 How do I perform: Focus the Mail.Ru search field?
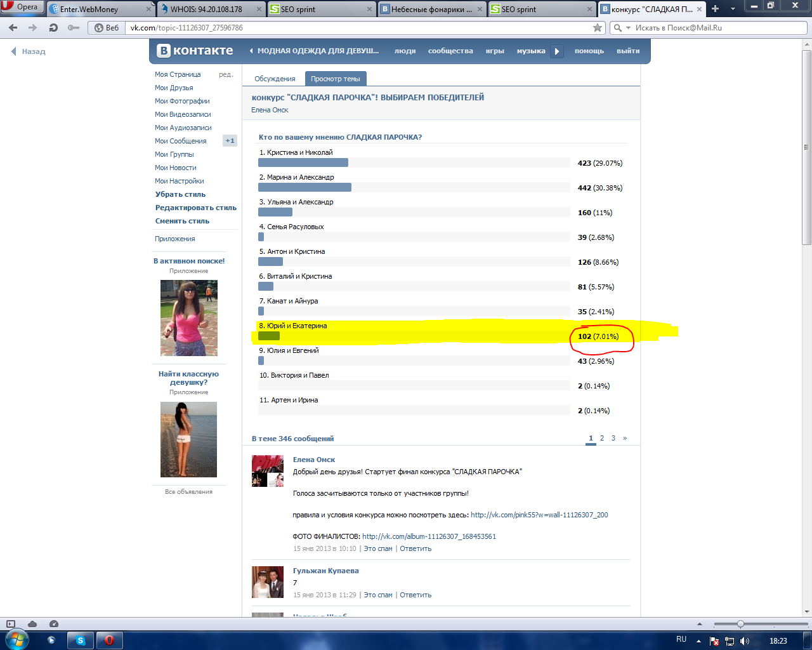(721, 28)
